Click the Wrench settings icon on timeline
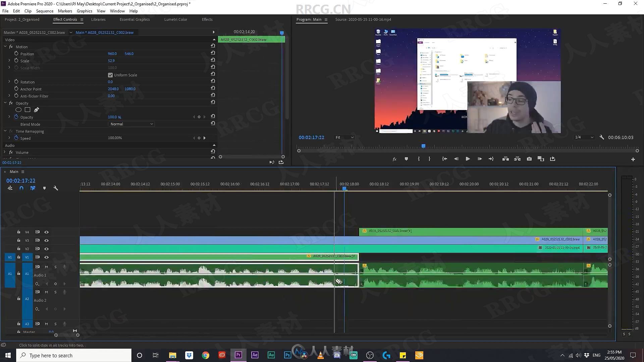 point(55,188)
